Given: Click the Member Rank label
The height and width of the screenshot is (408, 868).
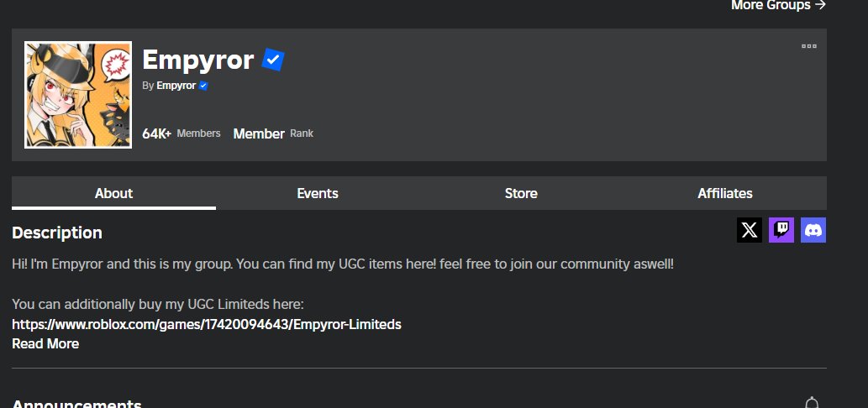Looking at the screenshot, I should (273, 133).
